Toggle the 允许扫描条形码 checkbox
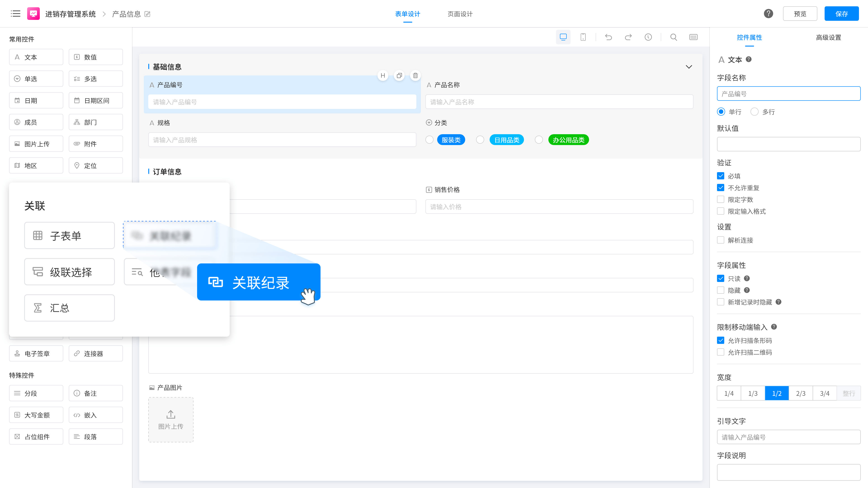The image size is (868, 488). tap(721, 340)
